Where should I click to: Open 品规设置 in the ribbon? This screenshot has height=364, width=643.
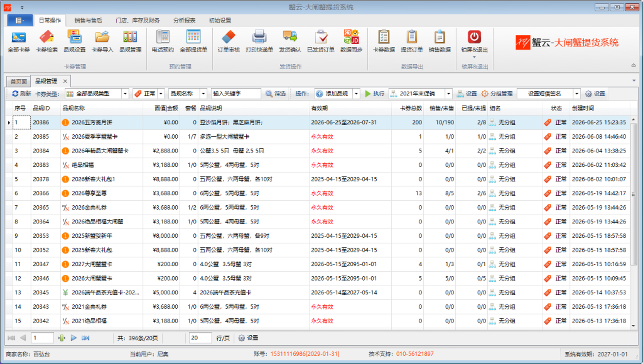[x=75, y=42]
